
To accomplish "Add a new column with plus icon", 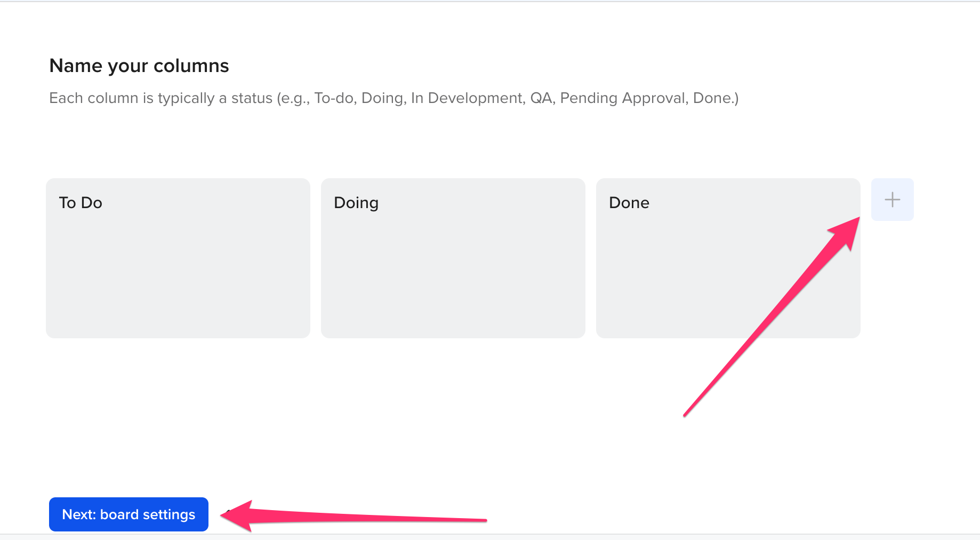I will pyautogui.click(x=892, y=200).
